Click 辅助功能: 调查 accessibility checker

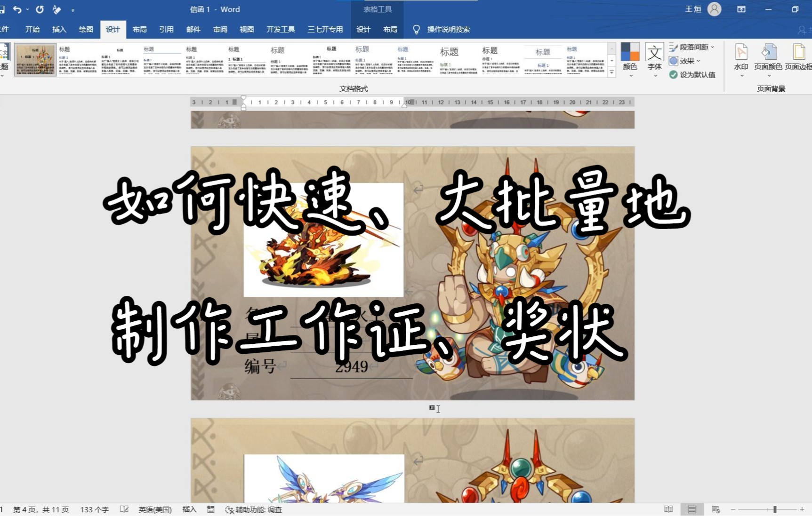point(254,509)
